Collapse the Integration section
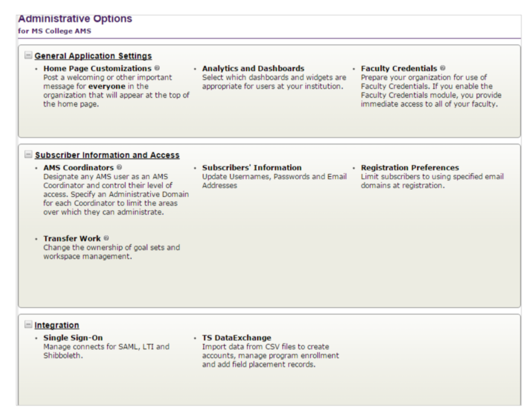 point(28,325)
